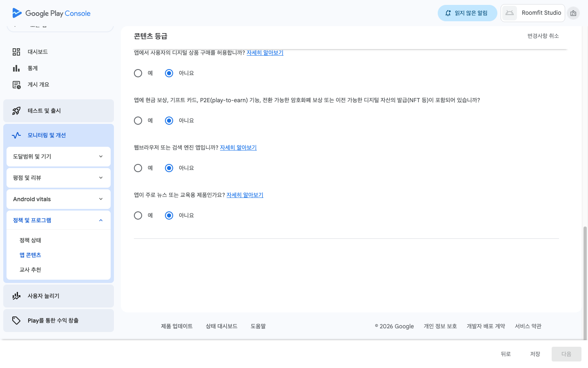
Task: Click the pulse icon for 모니터링 및 개선
Action: click(x=16, y=135)
